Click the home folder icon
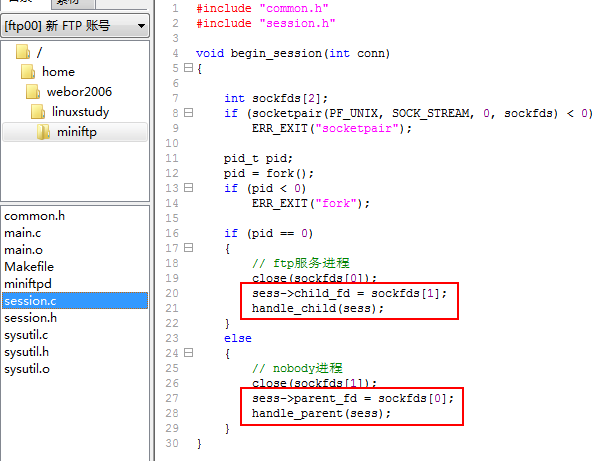 pos(28,72)
